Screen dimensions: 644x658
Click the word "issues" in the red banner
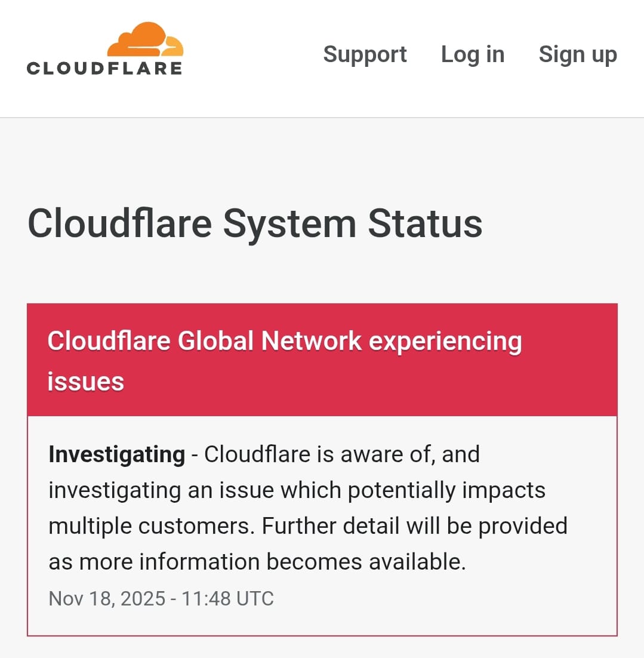85,382
